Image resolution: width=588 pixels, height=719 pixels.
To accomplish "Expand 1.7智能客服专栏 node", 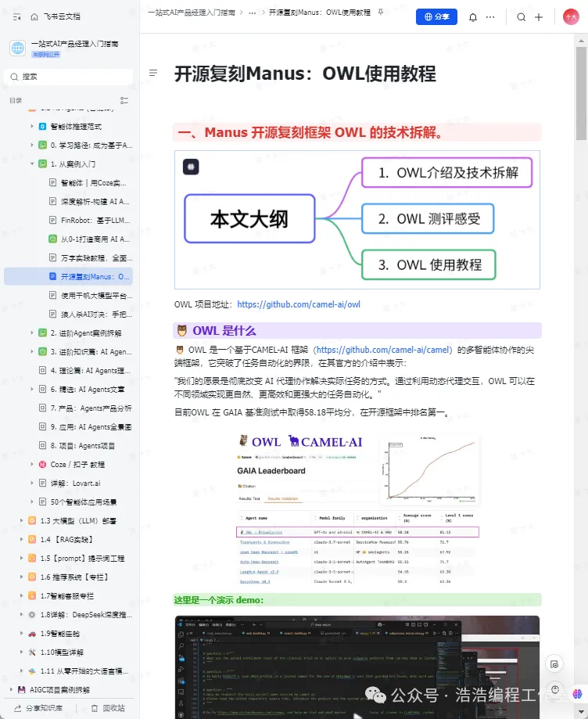I will click(x=21, y=596).
